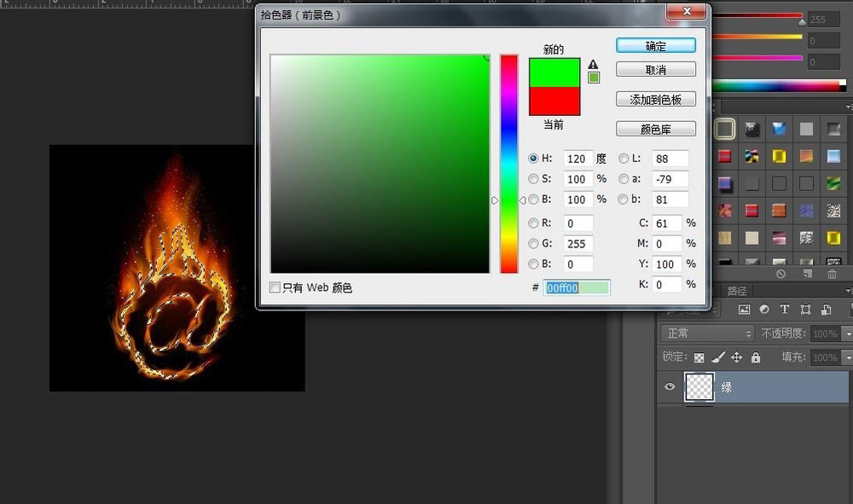Click the trash icon in styles panel
The image size is (853, 504).
(833, 274)
